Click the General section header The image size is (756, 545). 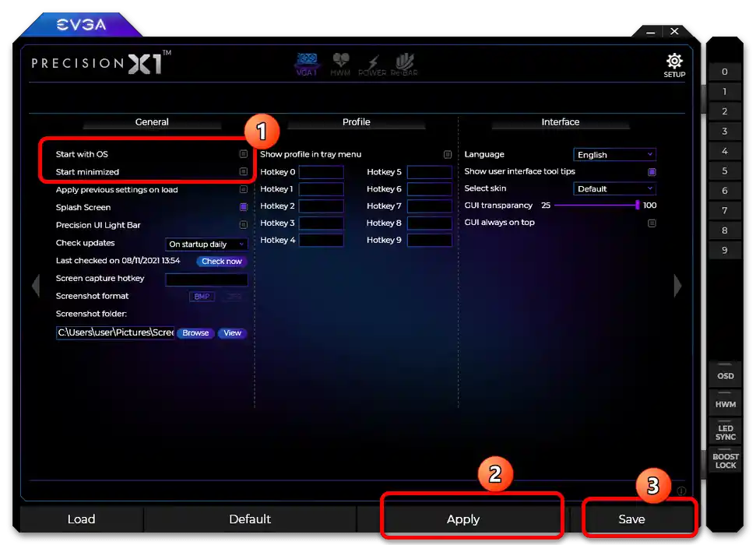tap(152, 122)
